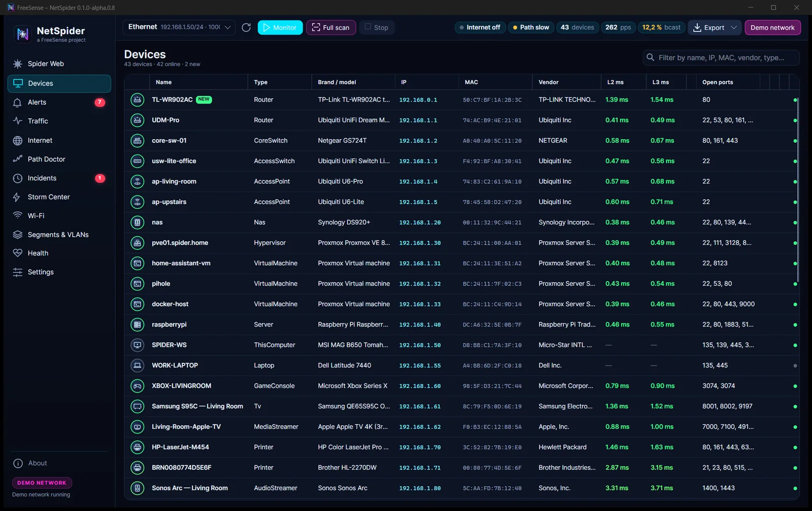Open the Wi-Fi page
Screen dimensions: 812x511
coord(59,216)
